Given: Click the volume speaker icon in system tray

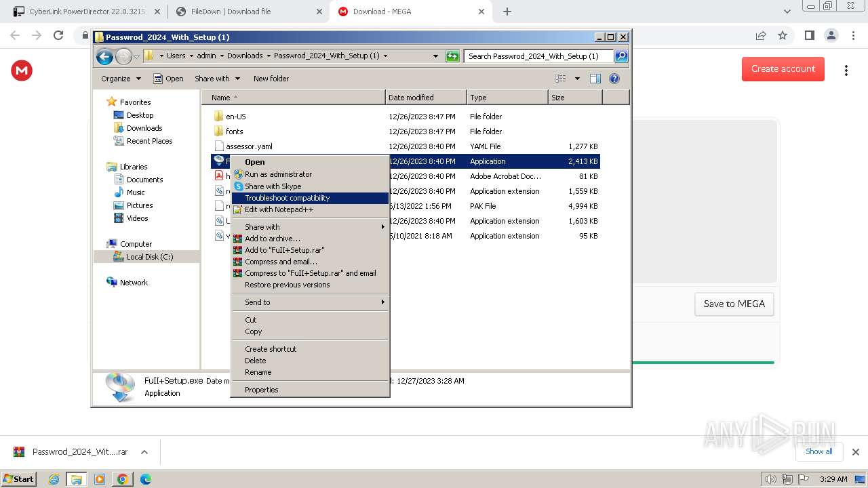Looking at the screenshot, I should tap(770, 479).
